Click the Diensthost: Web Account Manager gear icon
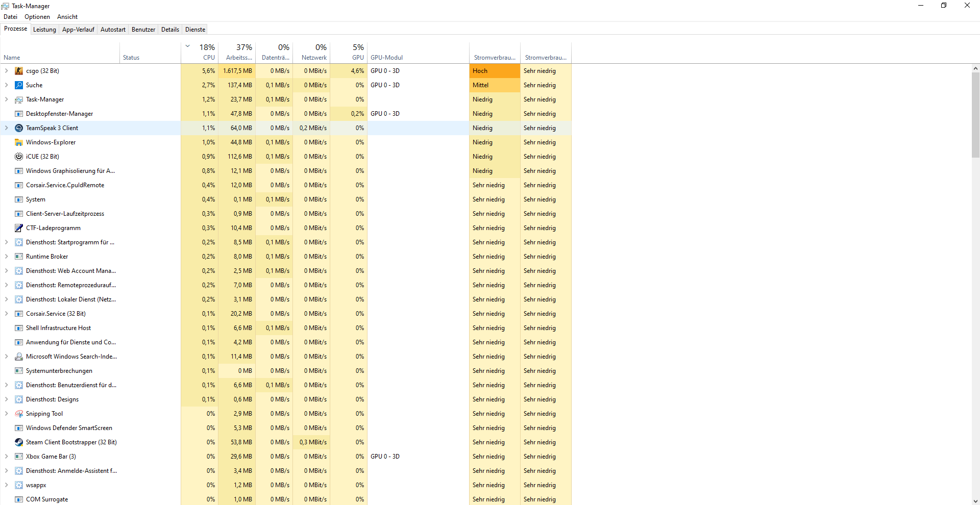The width and height of the screenshot is (980, 505). pos(19,271)
